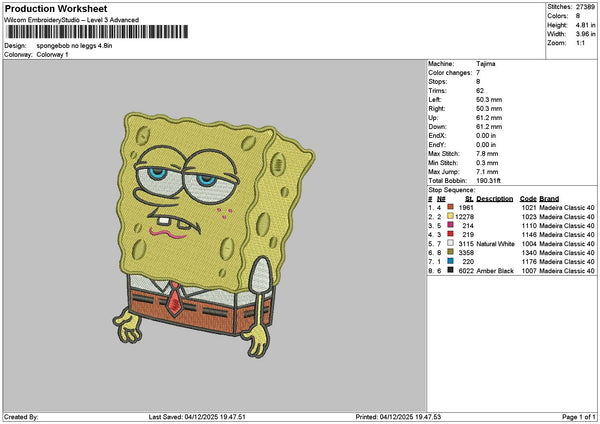The height and width of the screenshot is (424, 600).
Task: Click the "Code" column header
Action: point(528,199)
